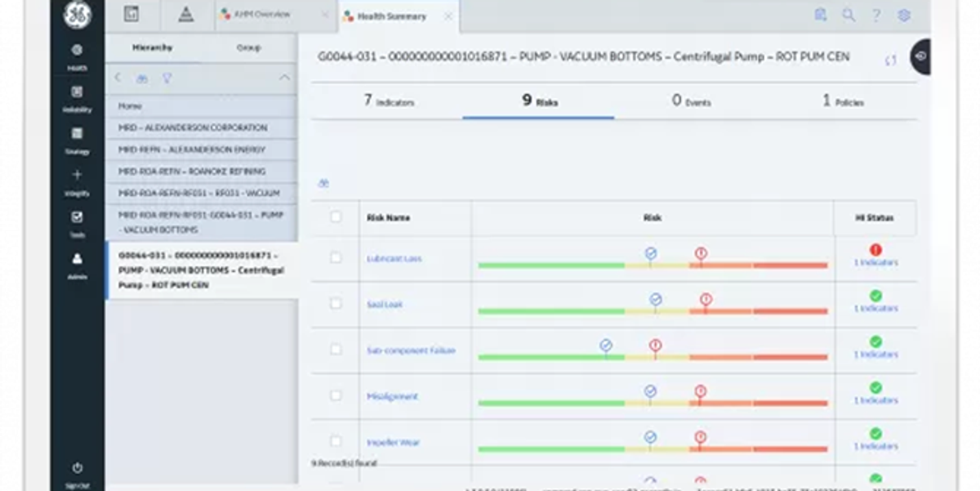Switch to the Group tab
The height and width of the screenshot is (491, 980).
point(249,48)
